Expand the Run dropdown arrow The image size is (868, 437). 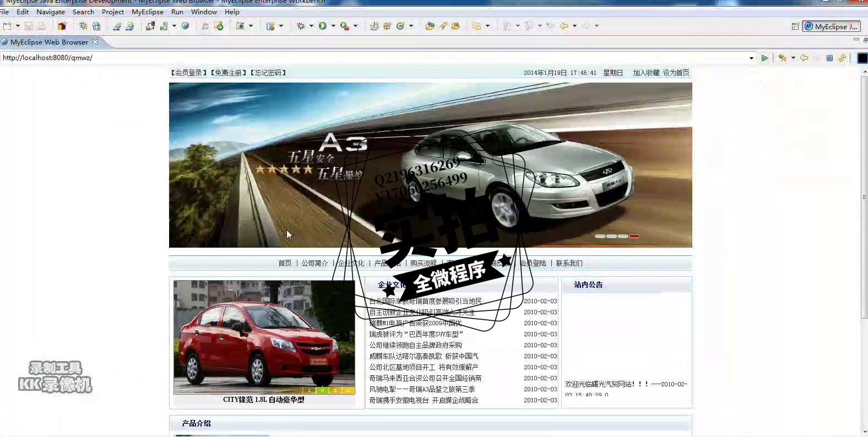pyautogui.click(x=333, y=26)
